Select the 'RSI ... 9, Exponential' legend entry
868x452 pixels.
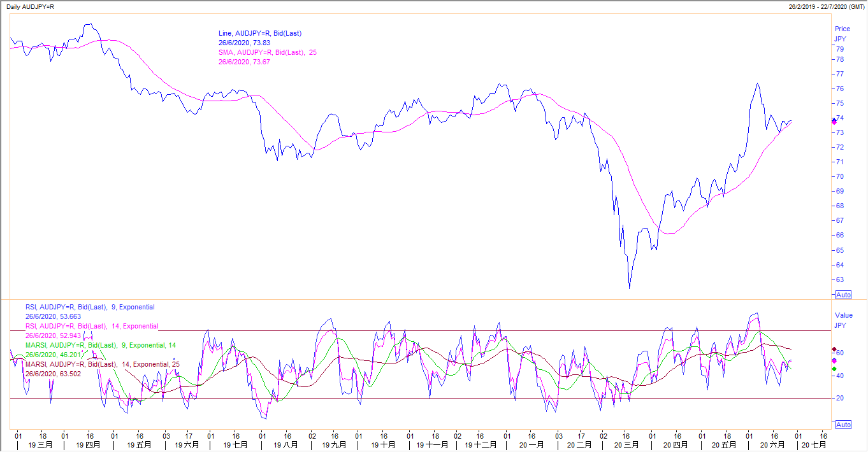point(90,307)
